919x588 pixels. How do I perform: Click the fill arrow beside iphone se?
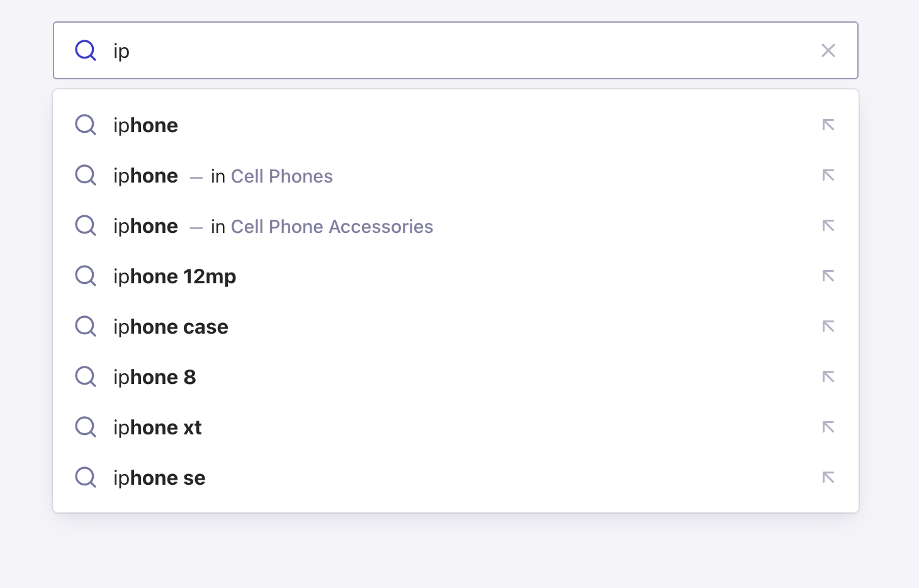(x=828, y=477)
